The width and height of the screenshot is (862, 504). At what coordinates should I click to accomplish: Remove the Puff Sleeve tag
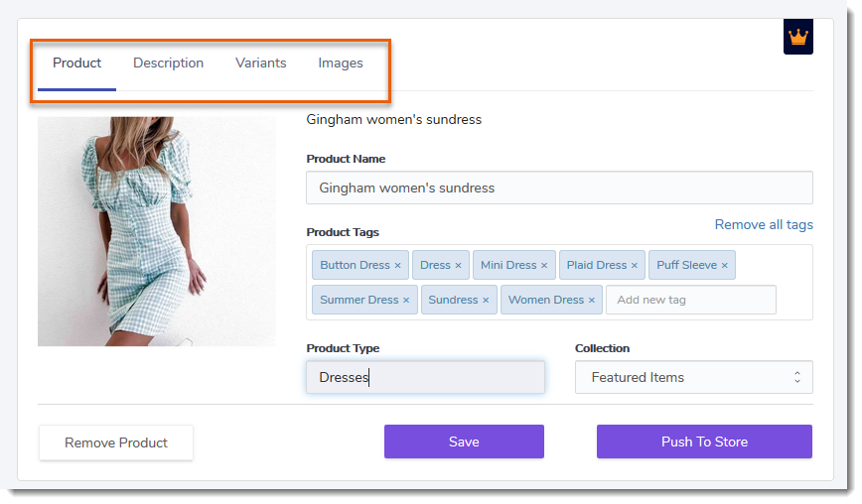[x=725, y=266]
